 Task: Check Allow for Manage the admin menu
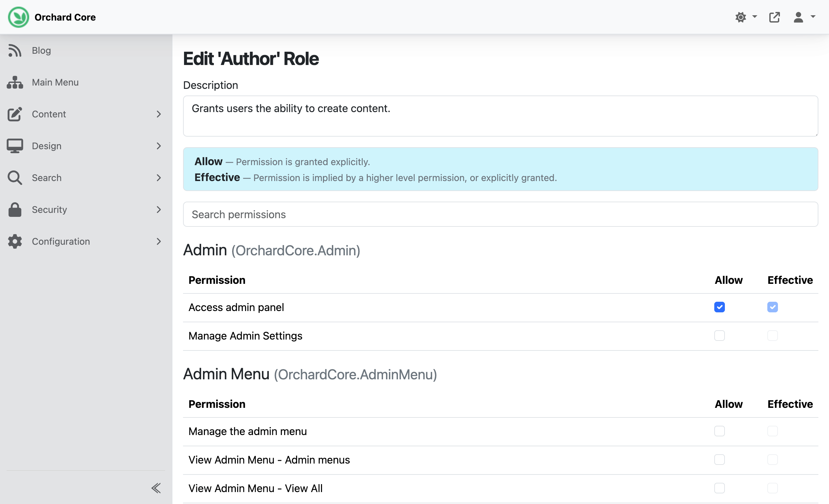coord(719,431)
